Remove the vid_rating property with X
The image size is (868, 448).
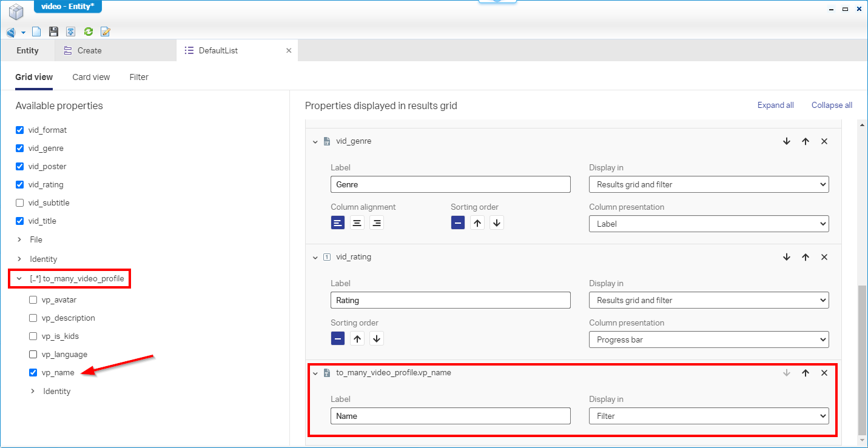point(824,257)
